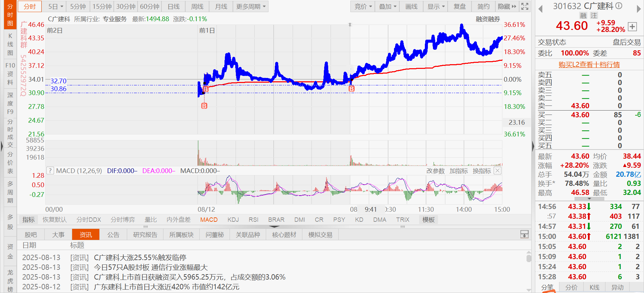Open 分价表 in the left sidebar
Image resolution: width=644 pixels, height=293 pixels.
pyautogui.click(x=10, y=163)
